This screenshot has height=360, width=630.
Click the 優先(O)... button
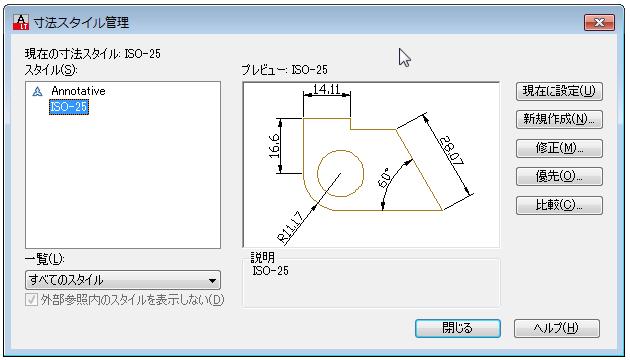tap(559, 176)
